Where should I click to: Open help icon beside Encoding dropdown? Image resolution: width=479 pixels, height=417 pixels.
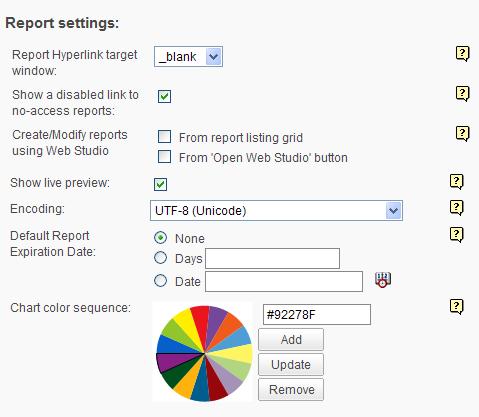456,208
